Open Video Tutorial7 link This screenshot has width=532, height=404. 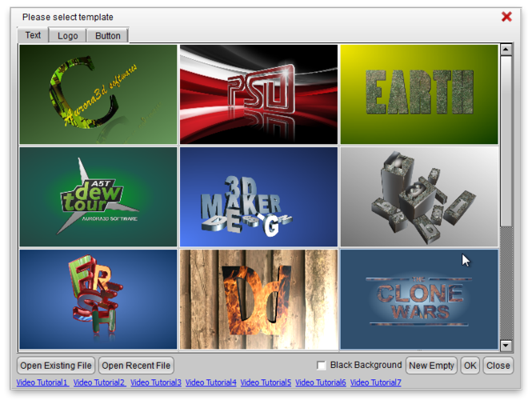point(375,382)
